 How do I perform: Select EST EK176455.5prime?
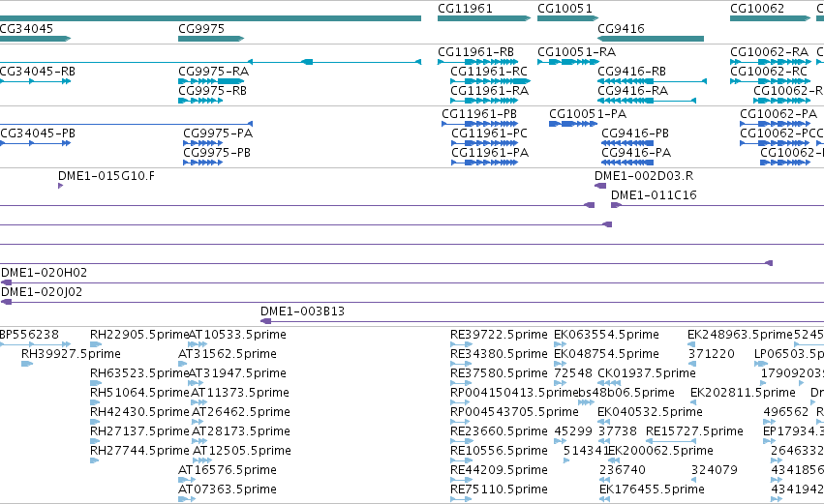point(653,489)
